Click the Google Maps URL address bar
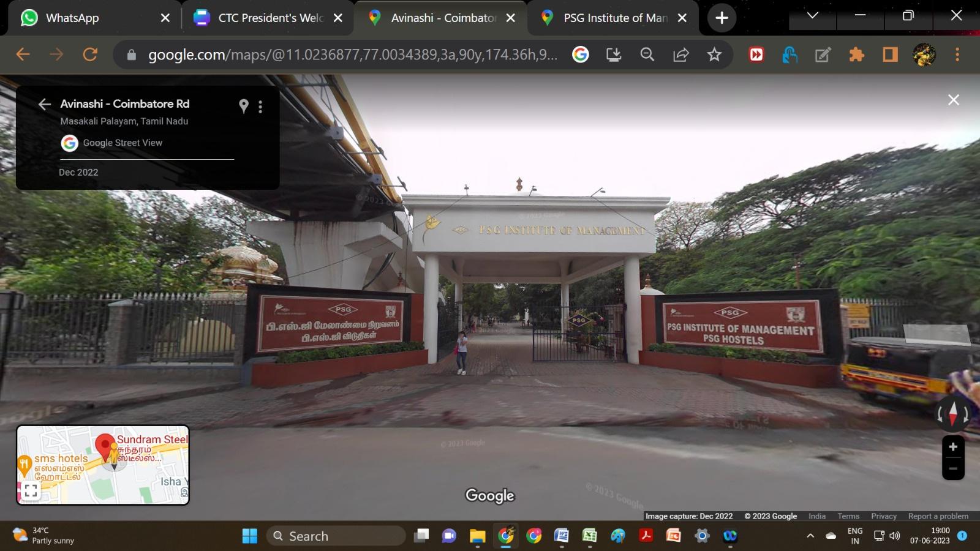The image size is (980, 551). click(x=352, y=54)
